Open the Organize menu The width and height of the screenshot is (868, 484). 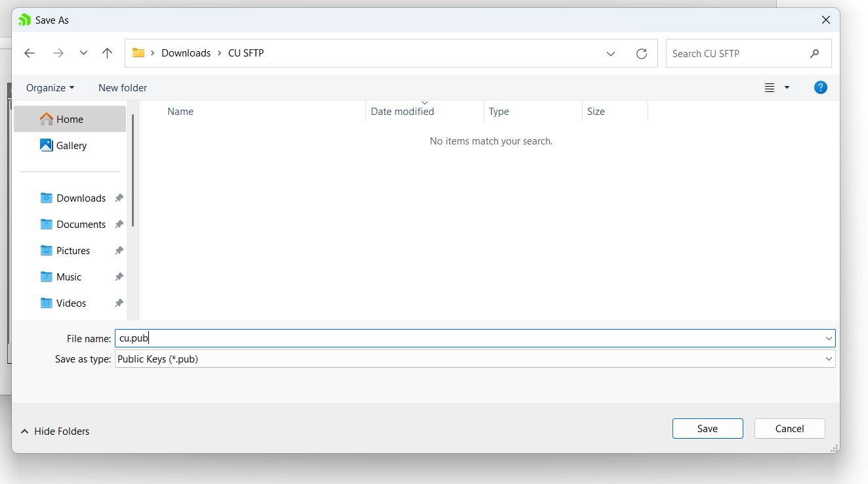51,87
